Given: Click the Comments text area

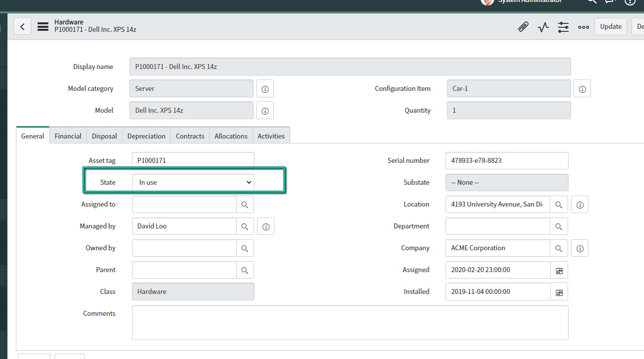Looking at the screenshot, I should pos(350,323).
